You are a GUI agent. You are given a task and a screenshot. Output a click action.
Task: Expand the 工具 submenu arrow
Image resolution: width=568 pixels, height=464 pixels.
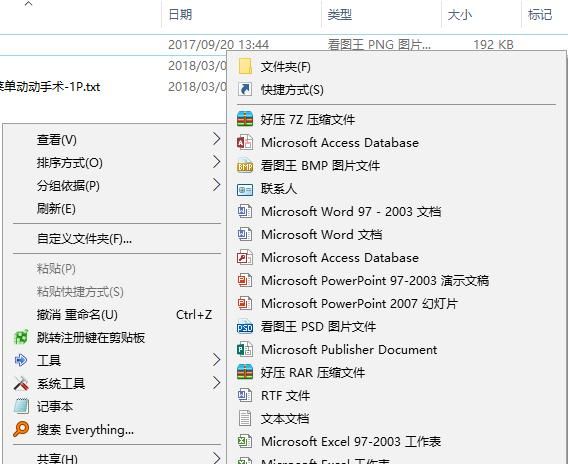[217, 360]
